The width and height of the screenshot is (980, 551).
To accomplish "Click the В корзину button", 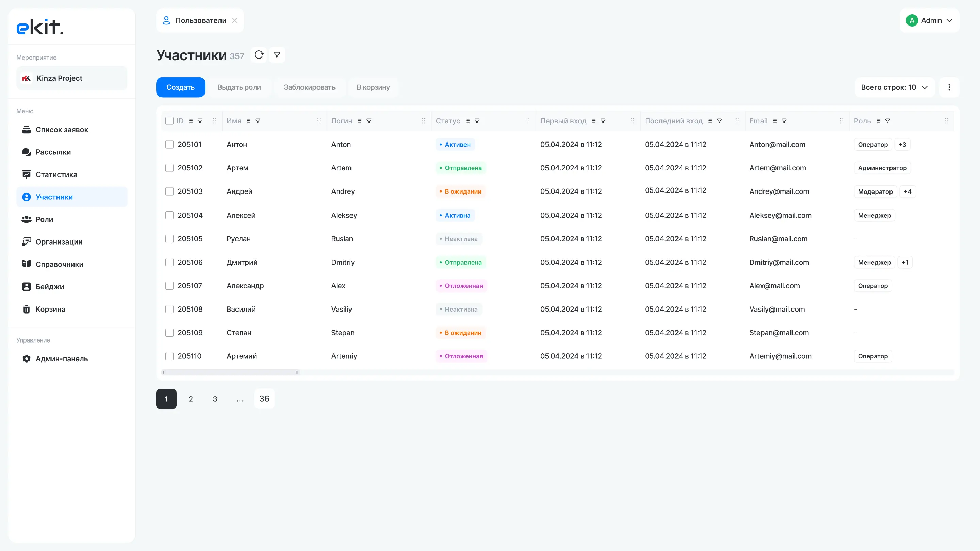I will (373, 87).
